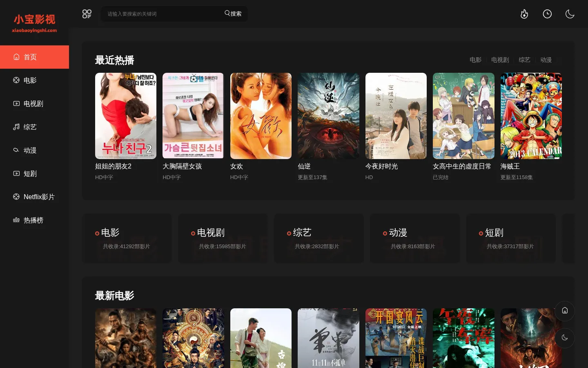Switch hot list to 综艺 tab
Screen dimensions: 588x368
524,60
